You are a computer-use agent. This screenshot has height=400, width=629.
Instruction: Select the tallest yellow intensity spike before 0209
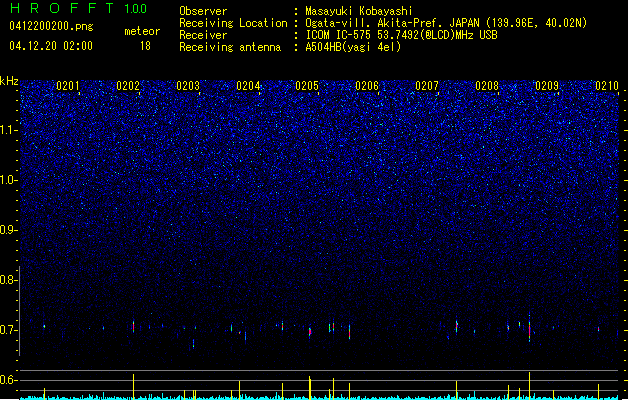(x=530, y=386)
